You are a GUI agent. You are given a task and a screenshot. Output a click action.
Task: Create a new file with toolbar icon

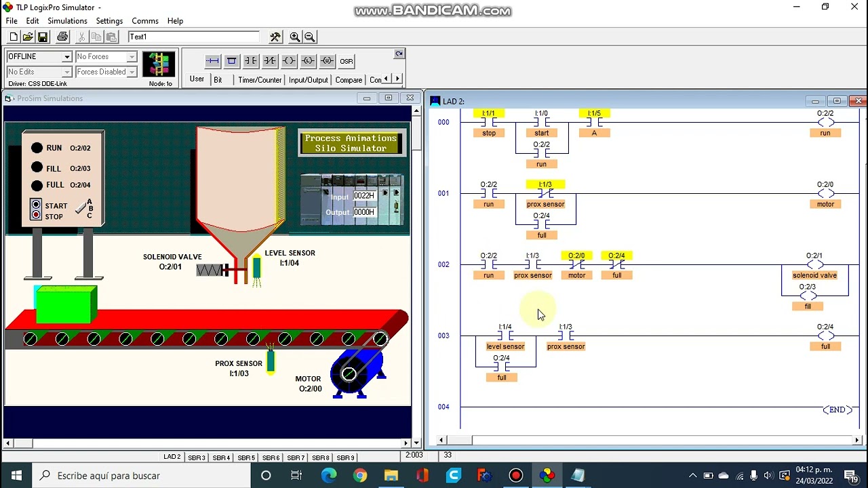pyautogui.click(x=14, y=37)
